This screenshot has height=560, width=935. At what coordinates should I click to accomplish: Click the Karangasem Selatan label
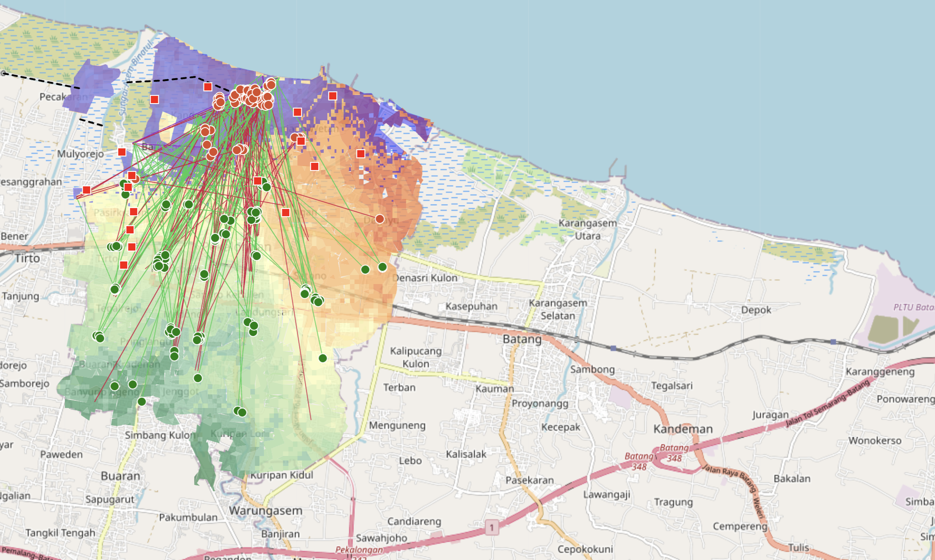point(558,309)
